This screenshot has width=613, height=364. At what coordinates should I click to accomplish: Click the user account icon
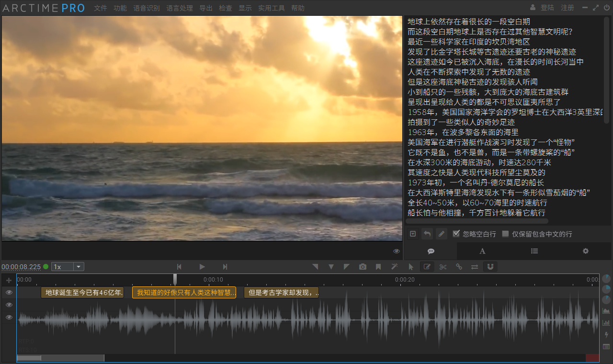point(533,8)
